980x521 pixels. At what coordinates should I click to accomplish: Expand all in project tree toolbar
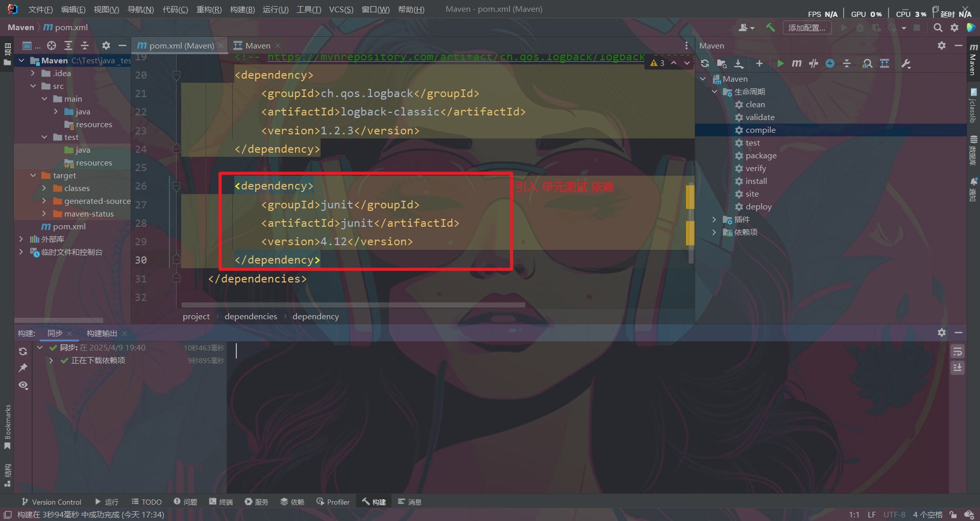(68, 45)
